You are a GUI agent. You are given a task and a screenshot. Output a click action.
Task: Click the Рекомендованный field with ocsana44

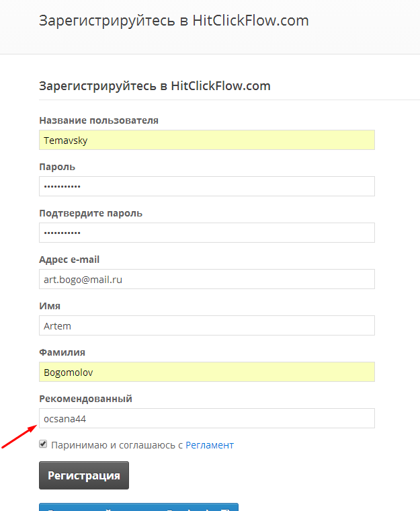tap(207, 418)
